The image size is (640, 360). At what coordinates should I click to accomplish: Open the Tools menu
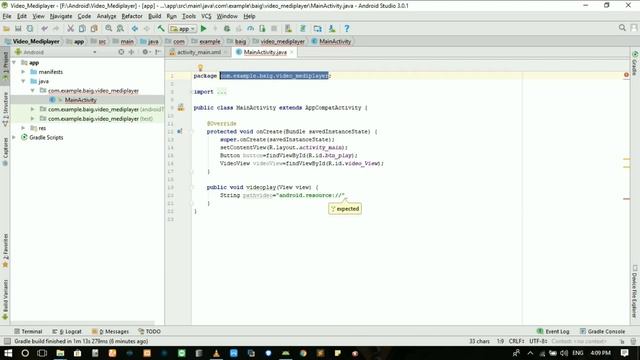click(x=189, y=16)
